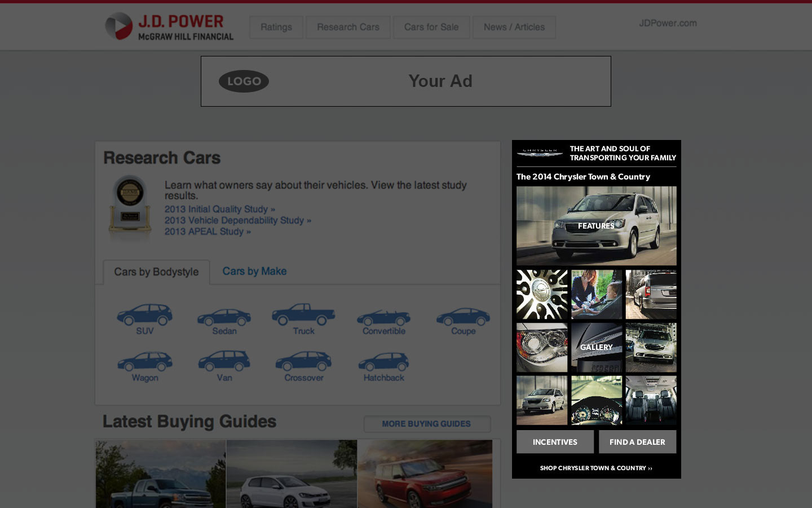Image resolution: width=812 pixels, height=508 pixels.
Task: Open the Research Cars menu
Action: [348, 27]
